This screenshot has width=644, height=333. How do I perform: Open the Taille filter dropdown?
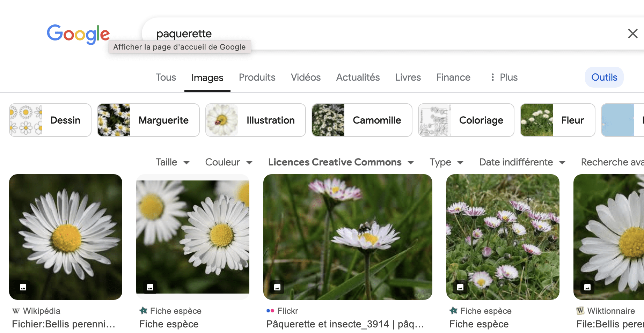point(173,162)
